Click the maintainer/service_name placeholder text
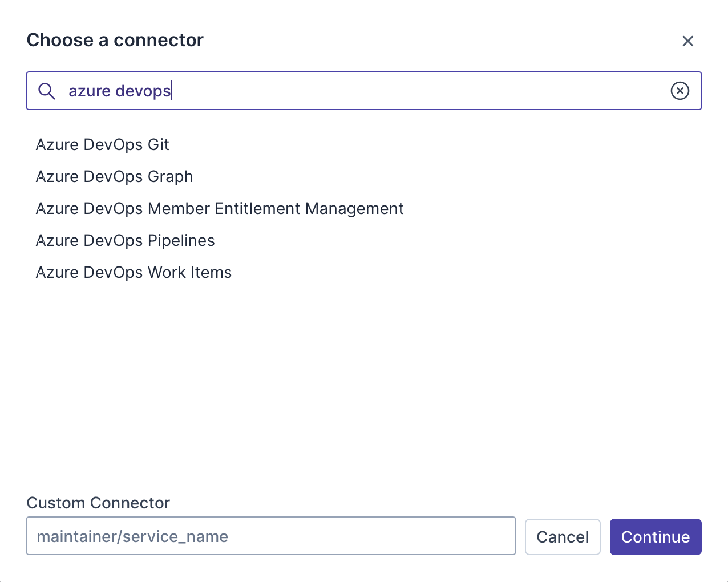728x582 pixels. coord(132,536)
